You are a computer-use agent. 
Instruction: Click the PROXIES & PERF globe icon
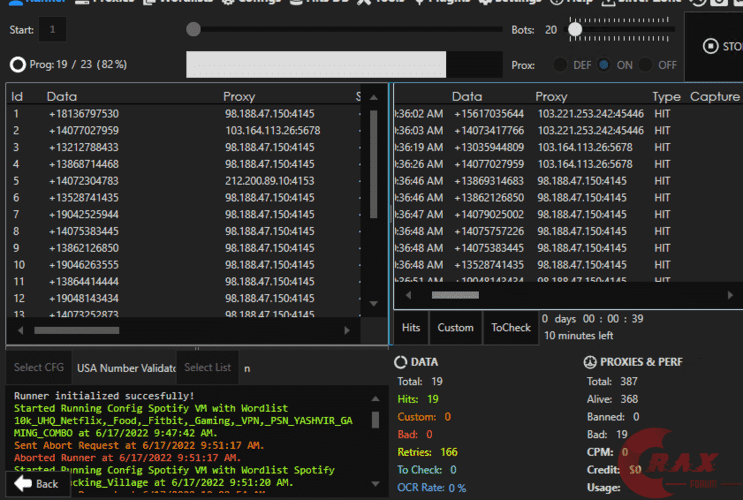pos(591,362)
